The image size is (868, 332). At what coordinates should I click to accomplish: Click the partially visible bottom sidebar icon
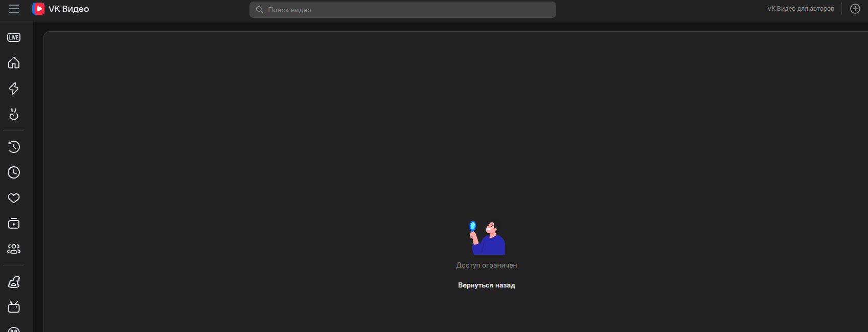pyautogui.click(x=14, y=329)
